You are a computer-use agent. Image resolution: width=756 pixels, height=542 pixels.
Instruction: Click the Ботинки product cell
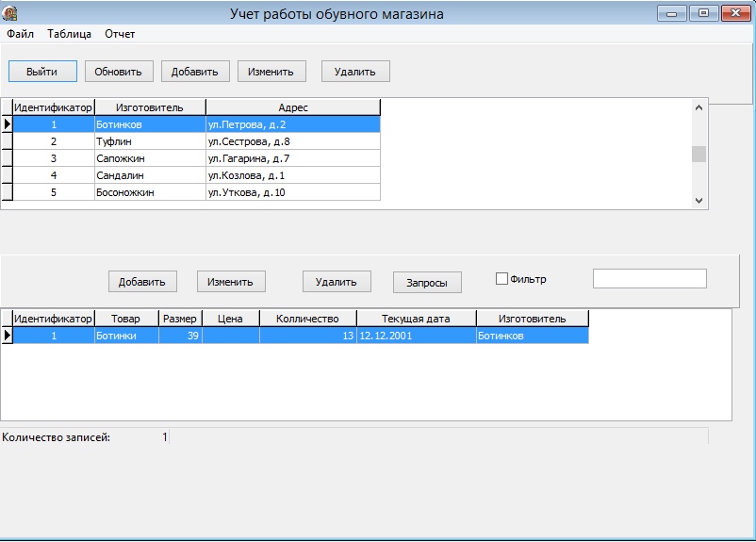(126, 336)
